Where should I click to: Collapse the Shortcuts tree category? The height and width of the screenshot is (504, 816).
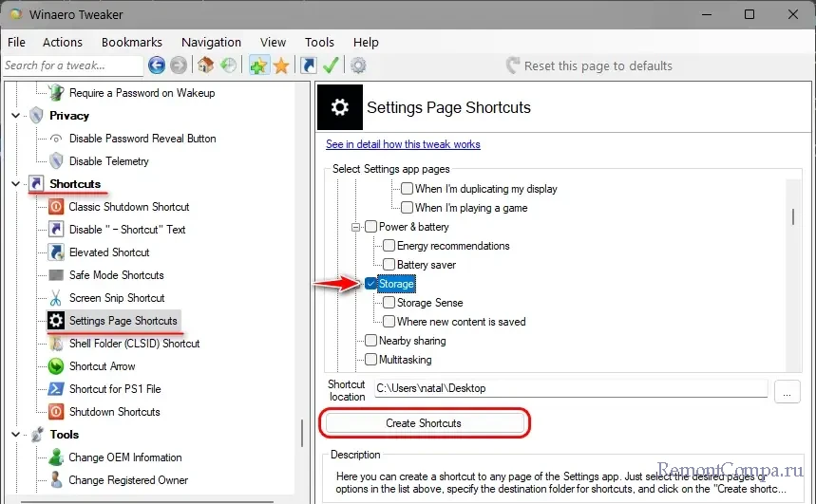tap(15, 184)
